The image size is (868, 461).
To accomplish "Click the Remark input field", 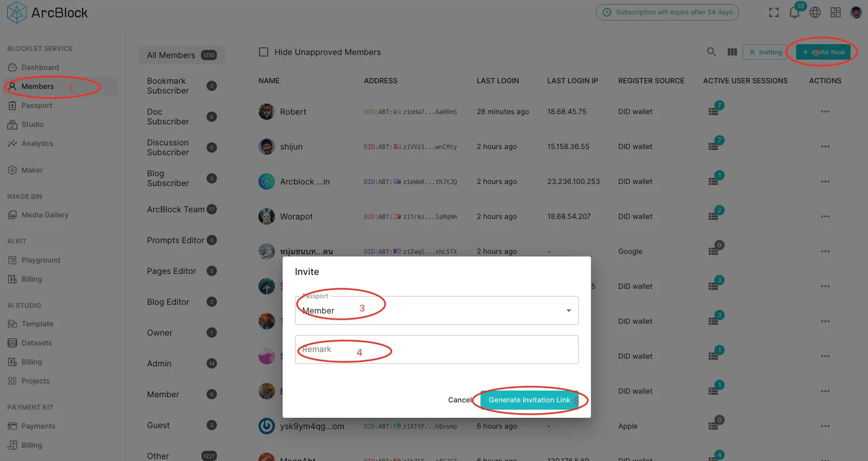I will pos(437,349).
